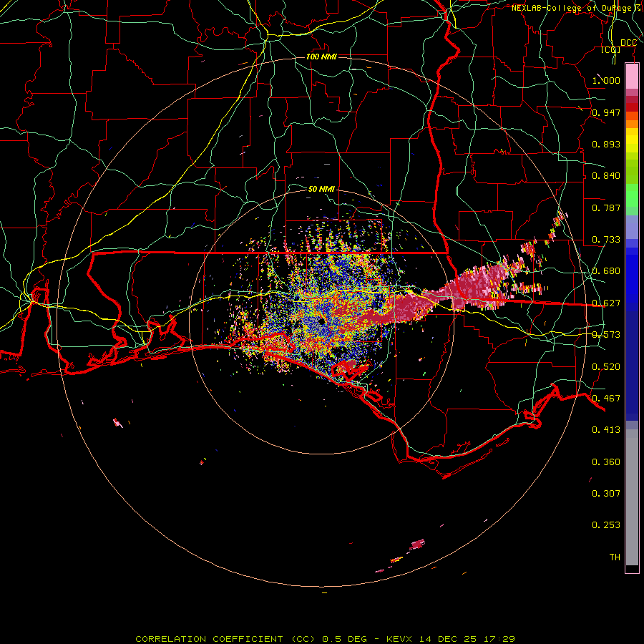Screen dimensions: 644x644
Task: Pick the light pink top legend color
Action: tap(632, 77)
